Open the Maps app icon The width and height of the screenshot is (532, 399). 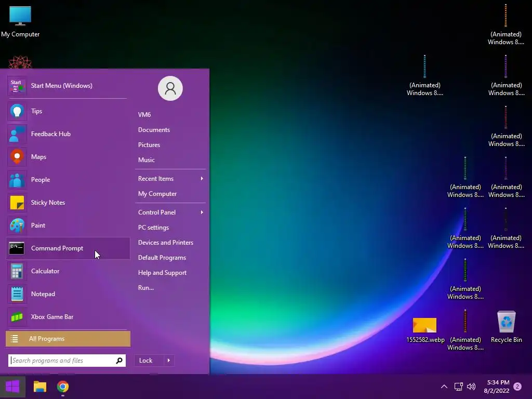[17, 157]
